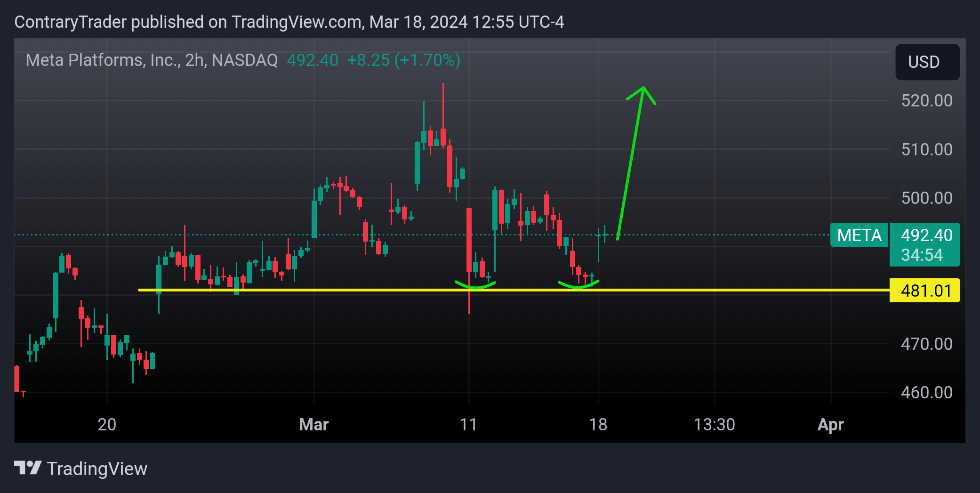Click the META symbol price label
The height and width of the screenshot is (493, 980).
[x=859, y=235]
